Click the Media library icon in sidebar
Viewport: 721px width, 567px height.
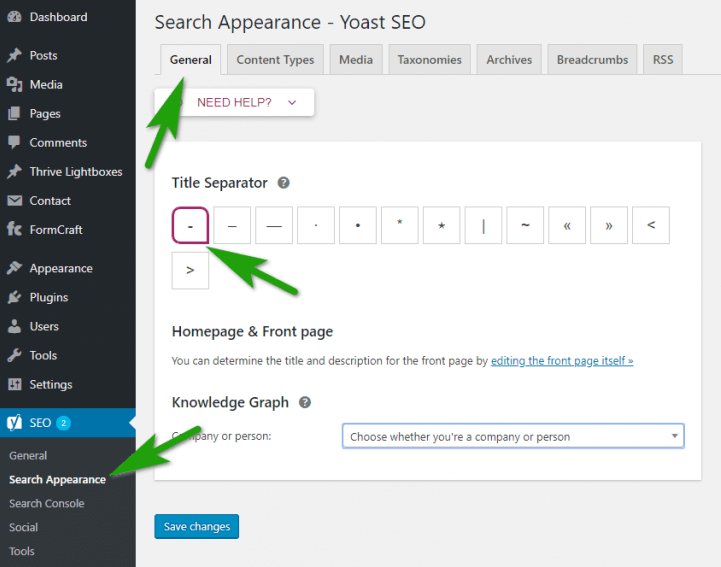point(14,85)
